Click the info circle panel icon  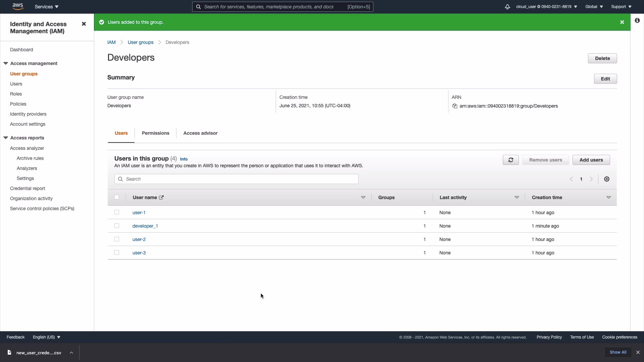coord(637,21)
